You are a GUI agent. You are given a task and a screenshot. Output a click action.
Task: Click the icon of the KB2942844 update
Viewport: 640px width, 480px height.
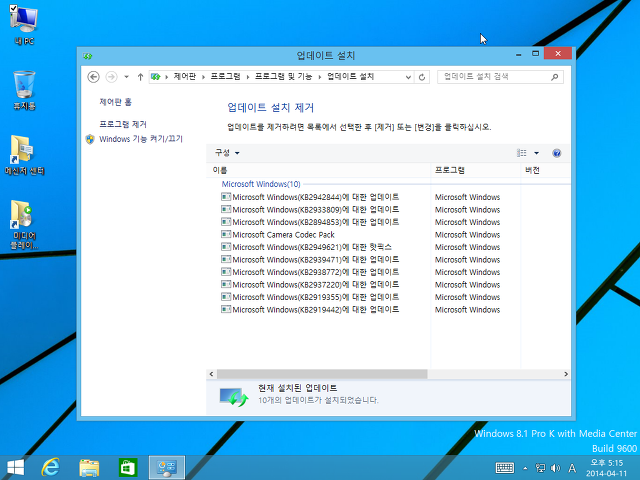click(x=226, y=197)
